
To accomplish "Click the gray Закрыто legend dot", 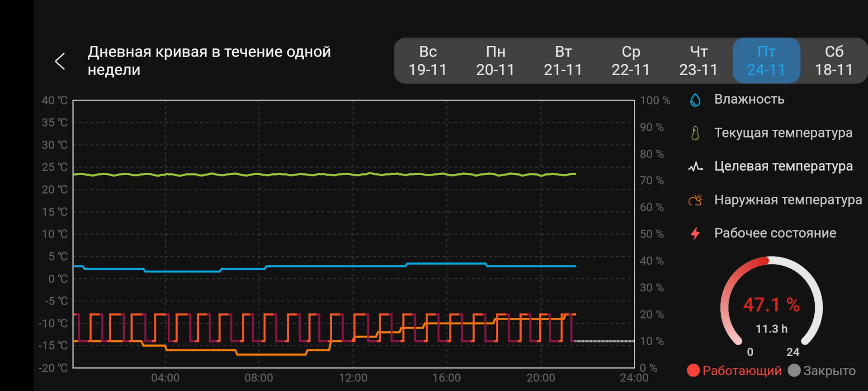I will 794,370.
